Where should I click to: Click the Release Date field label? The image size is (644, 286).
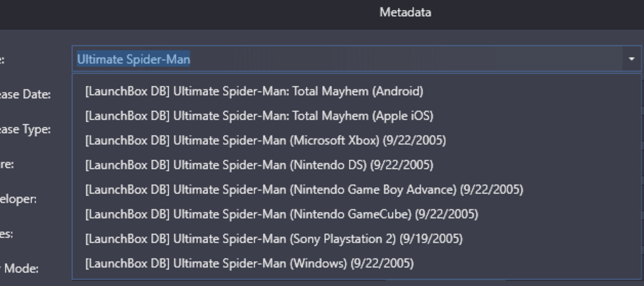click(x=25, y=94)
